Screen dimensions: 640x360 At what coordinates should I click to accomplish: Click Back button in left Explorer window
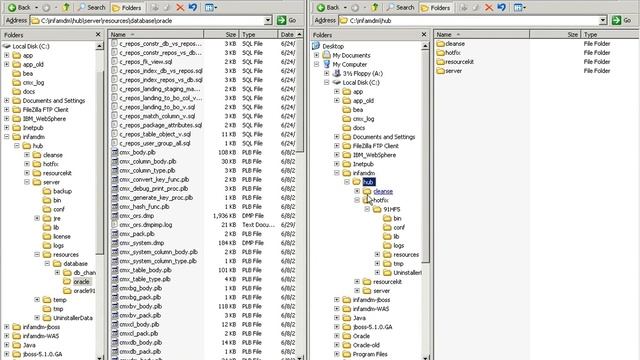click(19, 7)
